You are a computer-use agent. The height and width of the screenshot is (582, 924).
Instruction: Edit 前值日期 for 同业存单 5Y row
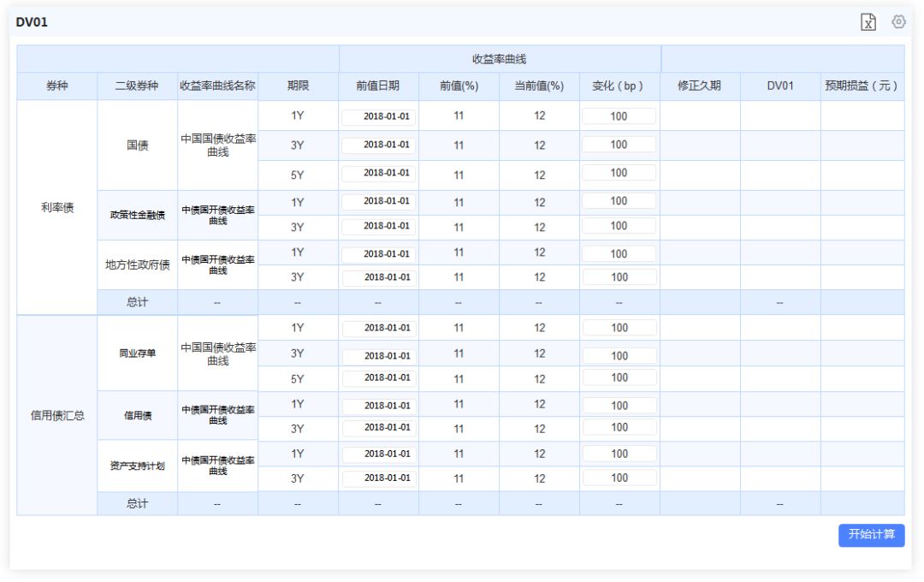379,377
